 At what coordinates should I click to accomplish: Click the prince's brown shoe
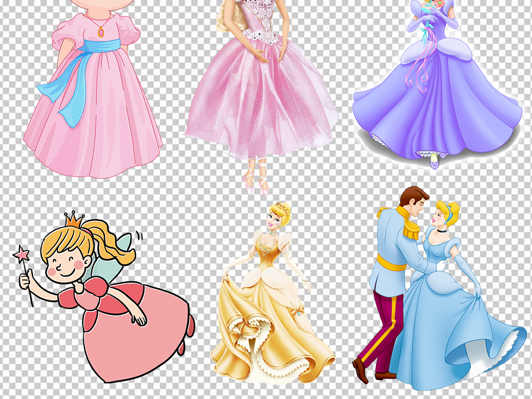click(x=360, y=370)
